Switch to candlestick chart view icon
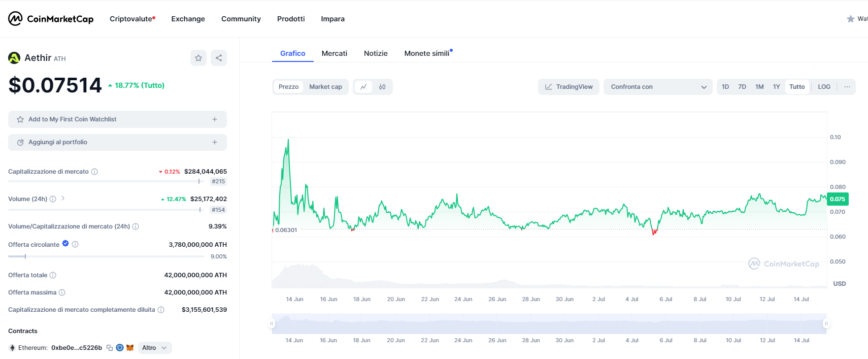 coord(382,87)
